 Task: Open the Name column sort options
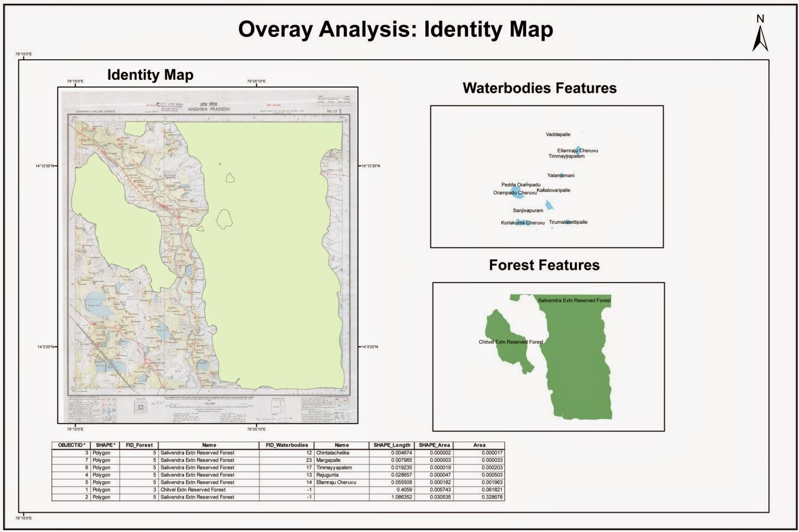(209, 445)
